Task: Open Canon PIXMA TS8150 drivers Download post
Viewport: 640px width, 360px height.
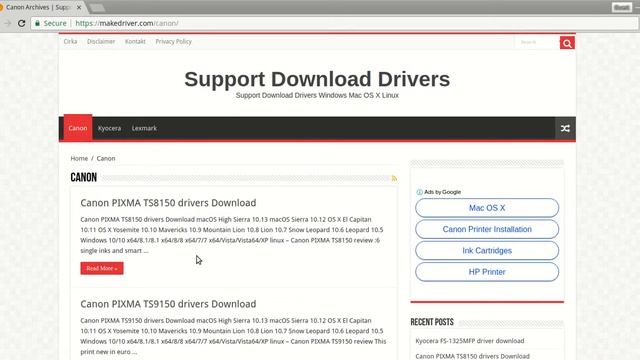Action: pos(168,203)
